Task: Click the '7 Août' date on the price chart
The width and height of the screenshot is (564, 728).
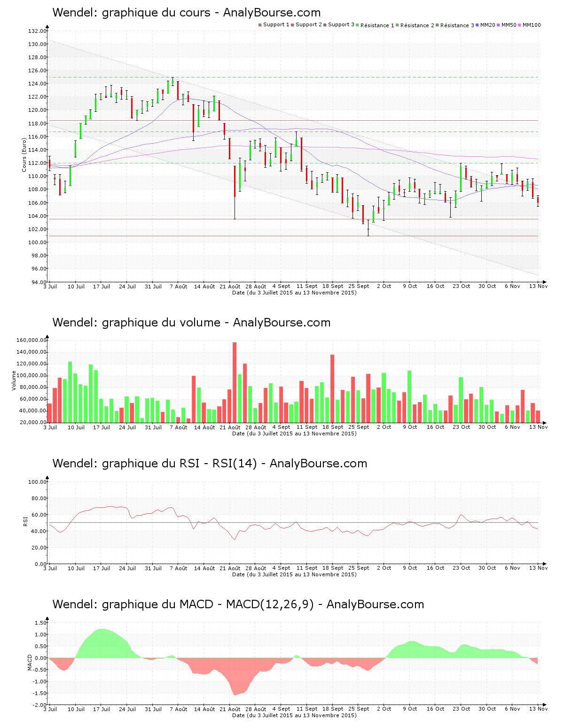Action: click(x=179, y=286)
